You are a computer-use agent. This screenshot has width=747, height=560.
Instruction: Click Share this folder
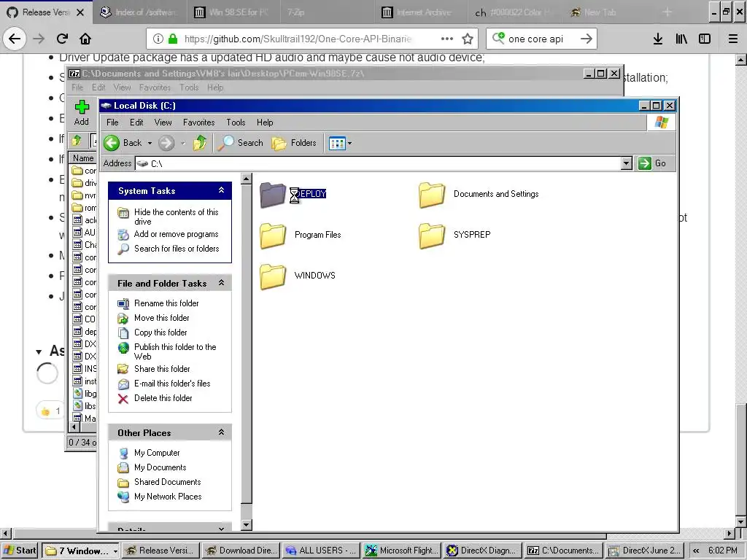point(162,369)
